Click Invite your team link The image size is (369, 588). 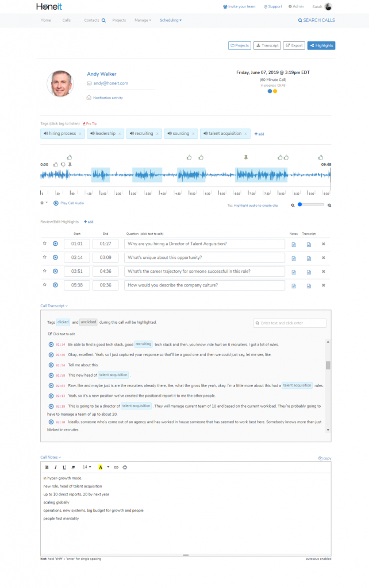[239, 6]
